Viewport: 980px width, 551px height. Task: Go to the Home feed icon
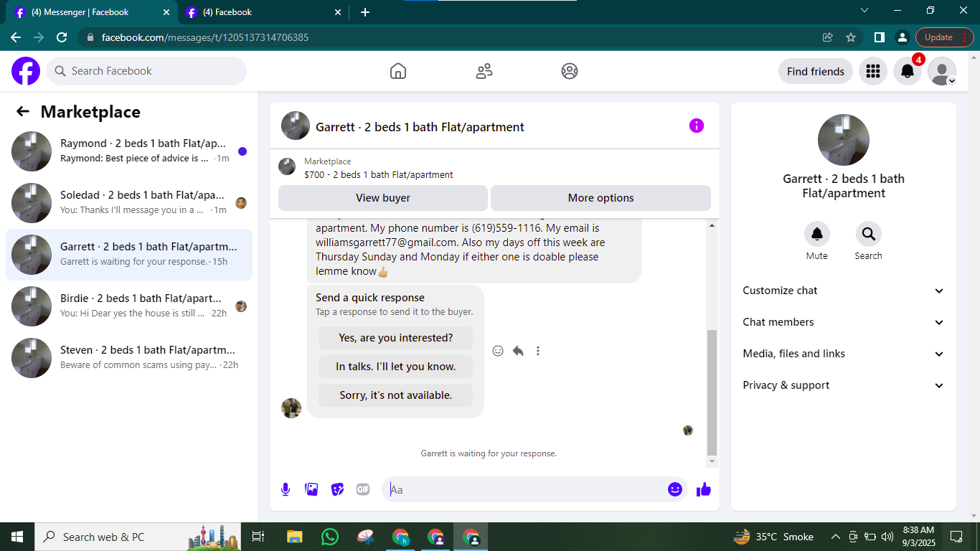pos(398,71)
